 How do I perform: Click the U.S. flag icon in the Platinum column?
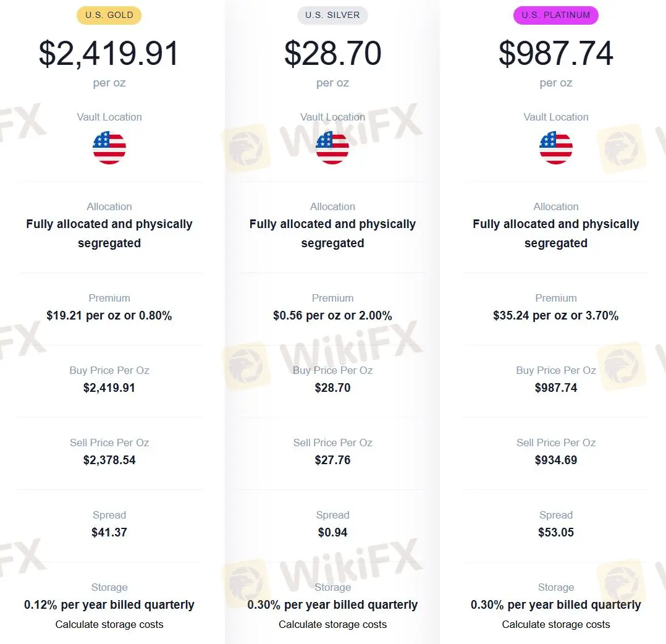555,148
